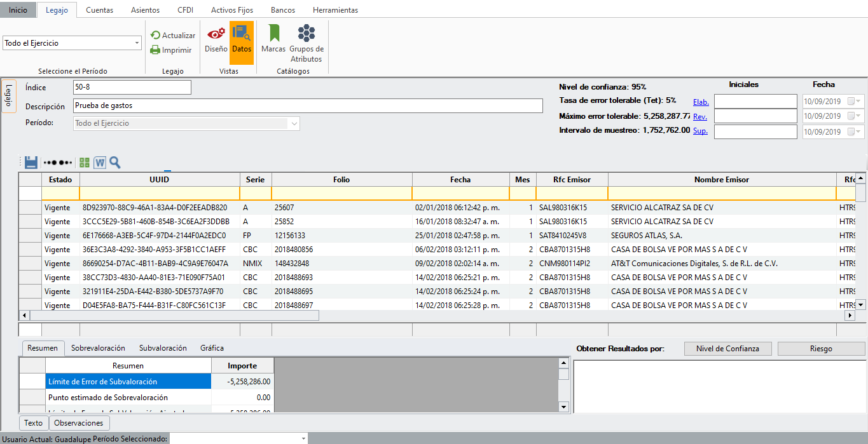Click the magnifying glass search icon

pyautogui.click(x=115, y=163)
